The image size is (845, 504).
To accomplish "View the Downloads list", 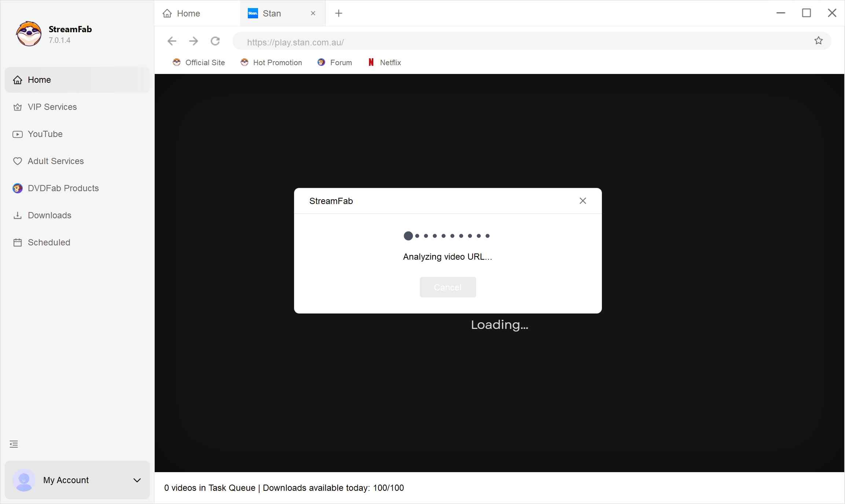I will tap(49, 215).
